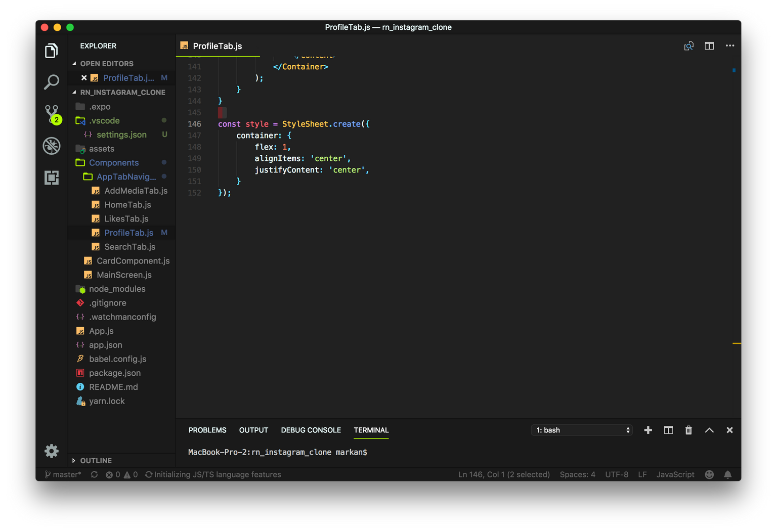Collapse the OPEN EDITORS section
The image size is (777, 532).
[x=107, y=63]
